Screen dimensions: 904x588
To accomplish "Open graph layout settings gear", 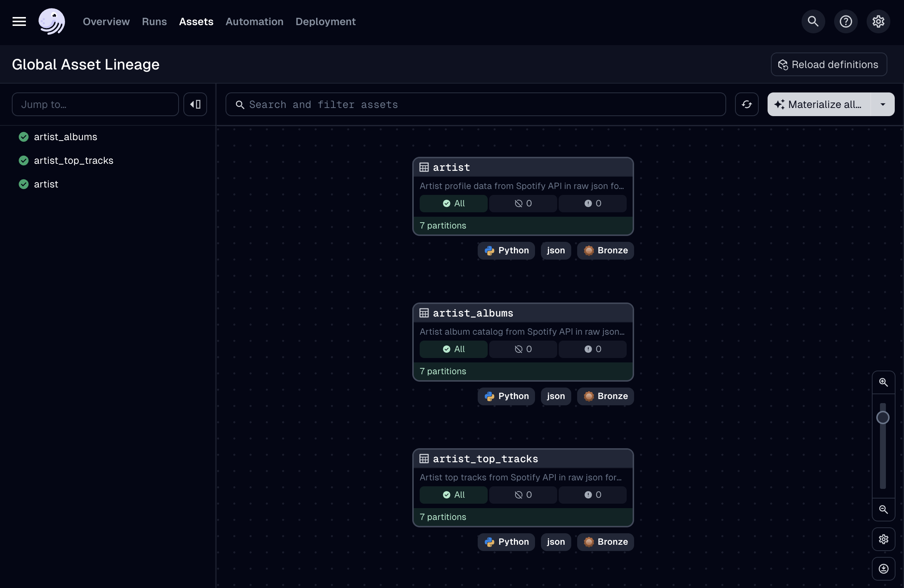I will (884, 540).
